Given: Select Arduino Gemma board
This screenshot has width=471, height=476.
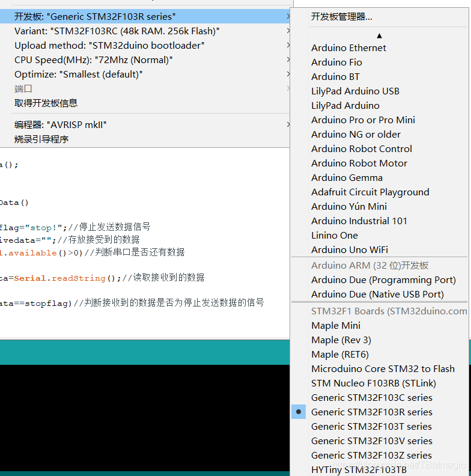Looking at the screenshot, I should [x=379, y=177].
